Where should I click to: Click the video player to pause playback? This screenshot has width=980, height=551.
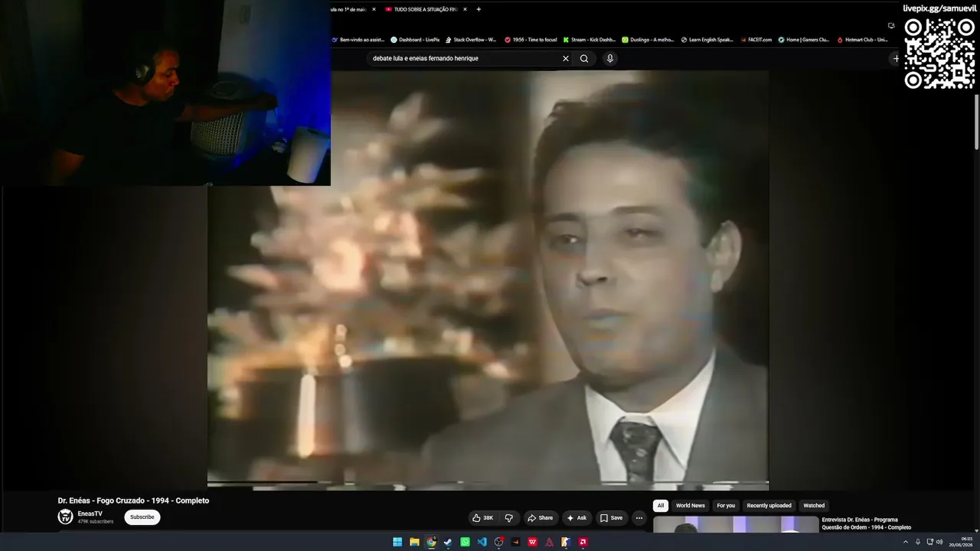488,279
